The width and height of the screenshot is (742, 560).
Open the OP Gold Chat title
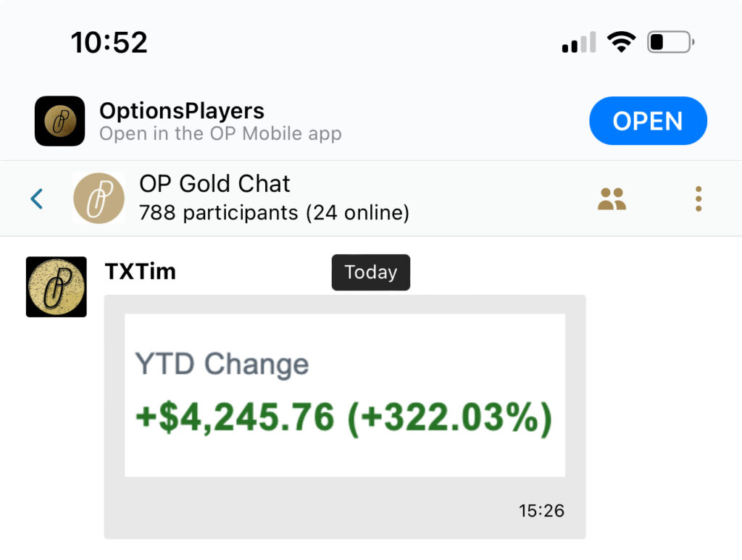coord(214,184)
